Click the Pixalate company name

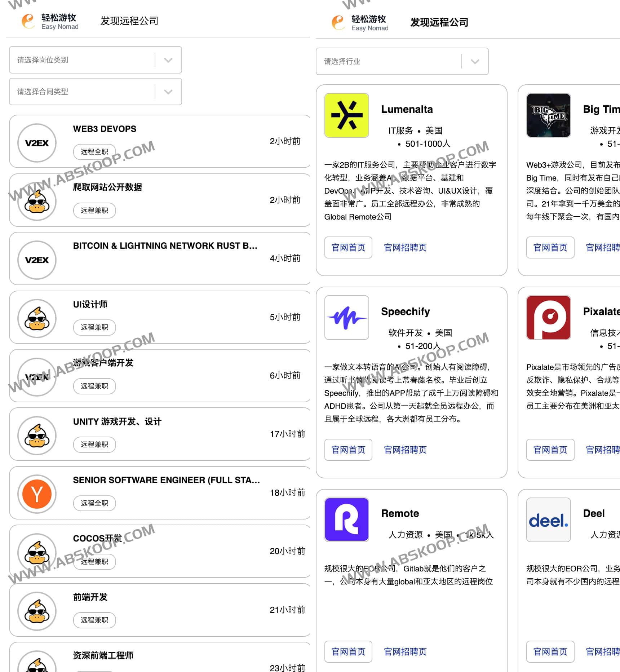click(x=601, y=311)
